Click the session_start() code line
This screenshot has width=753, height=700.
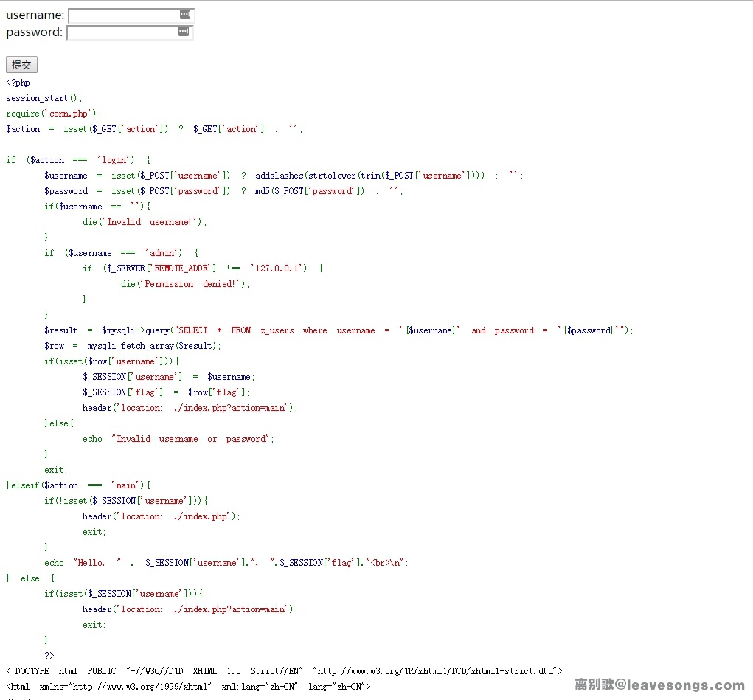point(44,98)
